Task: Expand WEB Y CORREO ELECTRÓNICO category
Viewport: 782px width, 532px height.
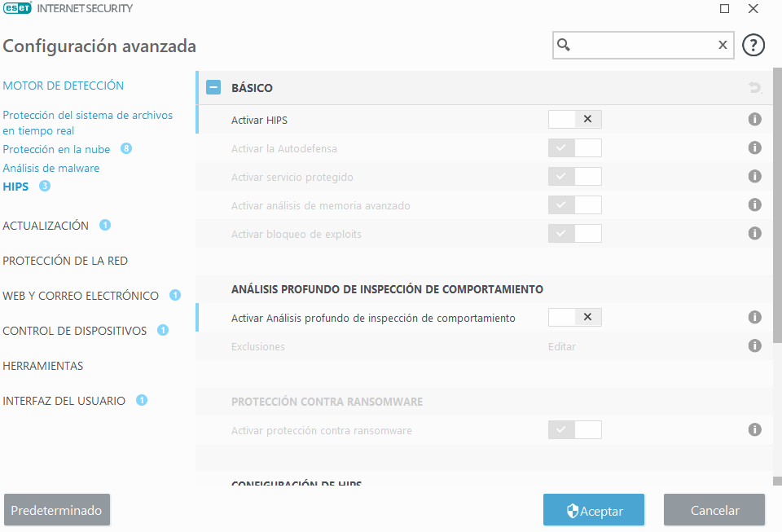Action: [x=81, y=296]
